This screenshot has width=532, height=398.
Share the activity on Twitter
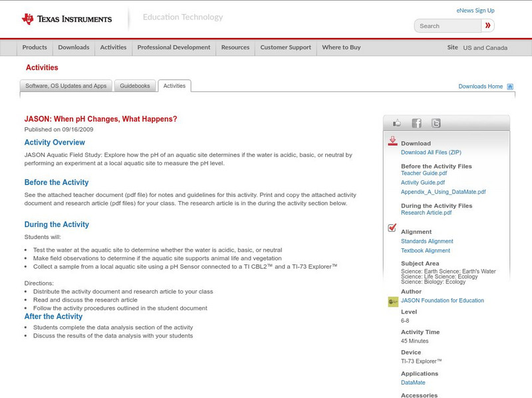[436, 122]
